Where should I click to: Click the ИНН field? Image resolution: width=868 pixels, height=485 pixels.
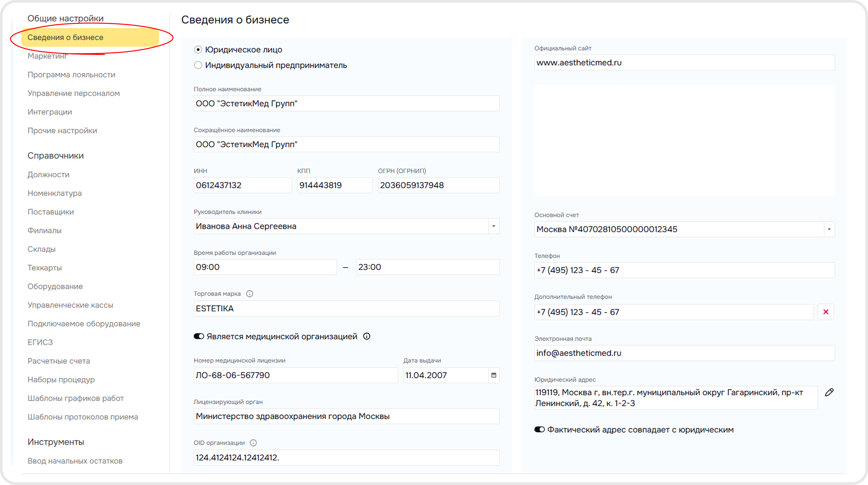point(243,185)
